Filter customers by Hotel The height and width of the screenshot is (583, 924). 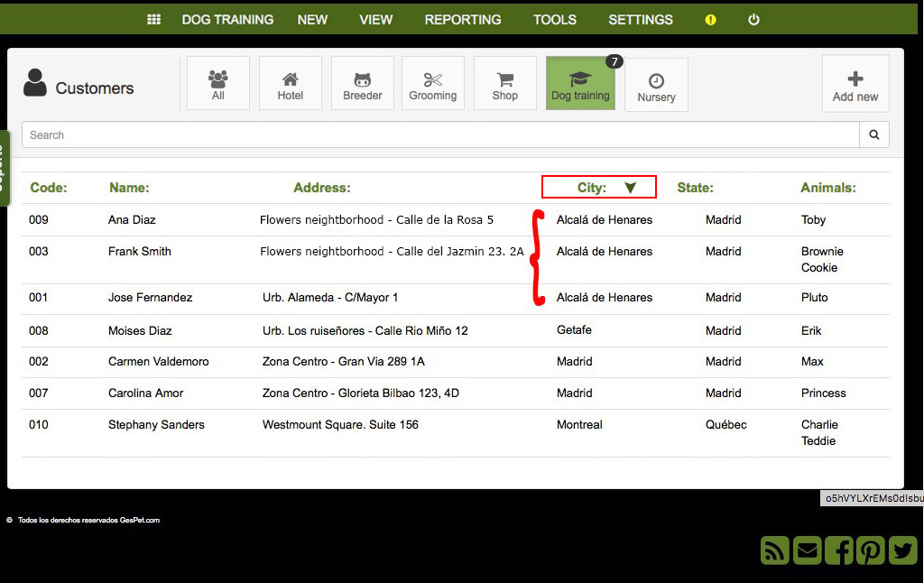pyautogui.click(x=291, y=83)
